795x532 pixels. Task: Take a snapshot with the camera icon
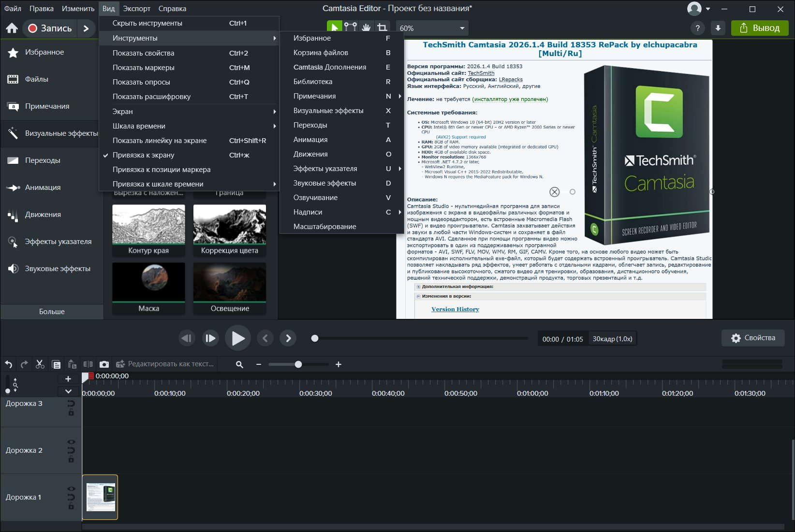(104, 364)
